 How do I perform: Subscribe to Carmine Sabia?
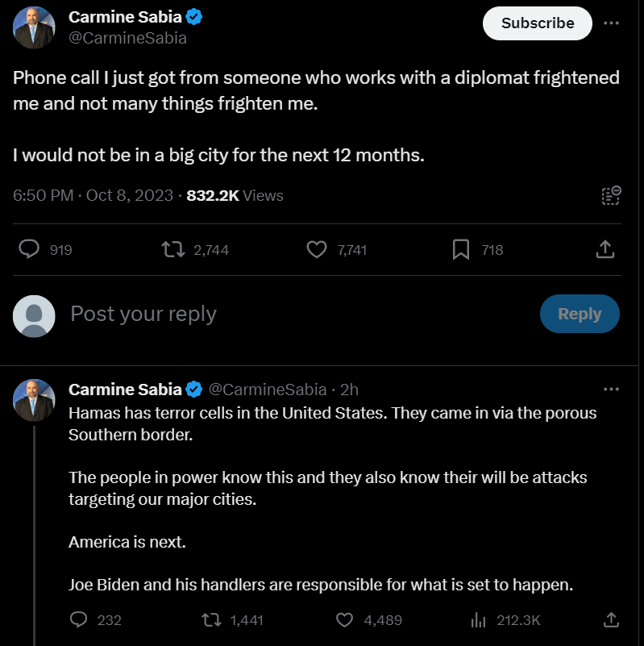pyautogui.click(x=538, y=23)
